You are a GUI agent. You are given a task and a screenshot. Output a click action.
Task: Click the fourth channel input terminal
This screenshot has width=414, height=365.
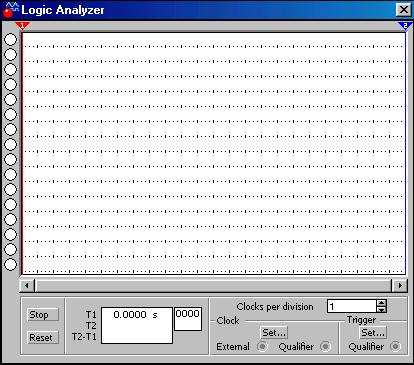coord(10,84)
